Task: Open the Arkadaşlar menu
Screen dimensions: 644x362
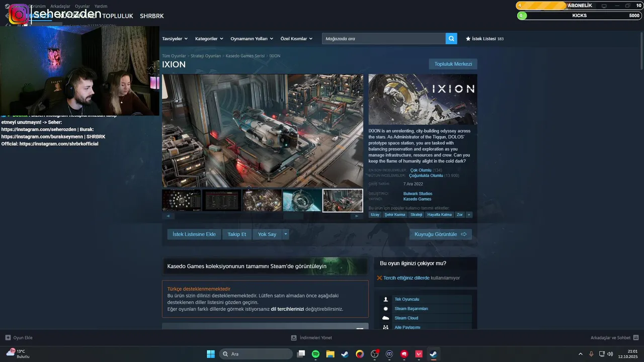Action: click(x=60, y=6)
